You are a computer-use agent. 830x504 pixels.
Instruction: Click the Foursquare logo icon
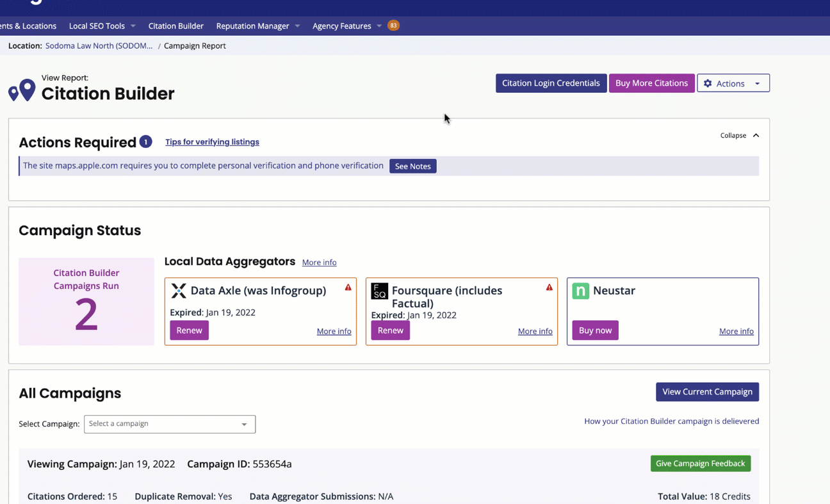pyautogui.click(x=380, y=291)
